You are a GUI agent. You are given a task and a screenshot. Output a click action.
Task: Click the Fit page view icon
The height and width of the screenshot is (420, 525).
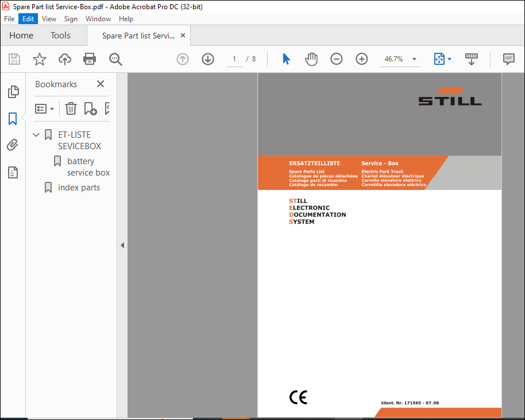439,59
